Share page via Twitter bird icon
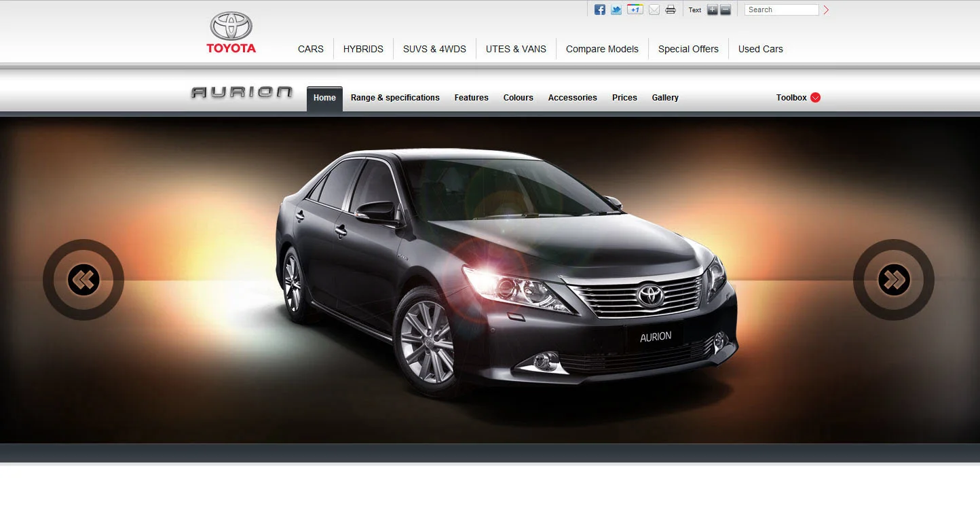 616,10
